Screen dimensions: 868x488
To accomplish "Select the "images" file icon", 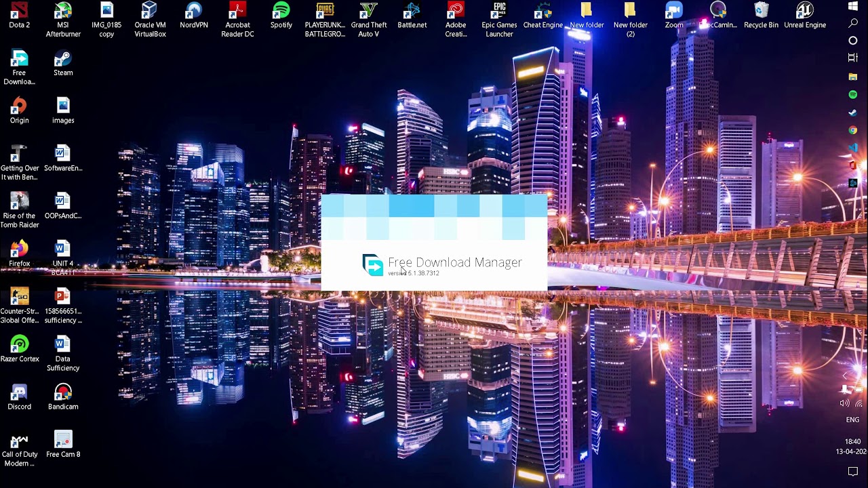I will (x=63, y=111).
